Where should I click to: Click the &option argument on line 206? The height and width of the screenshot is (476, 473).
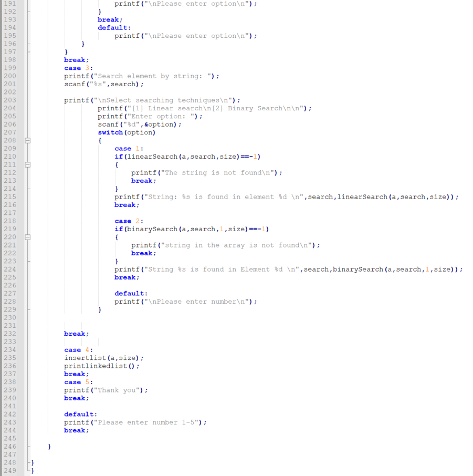156,124
